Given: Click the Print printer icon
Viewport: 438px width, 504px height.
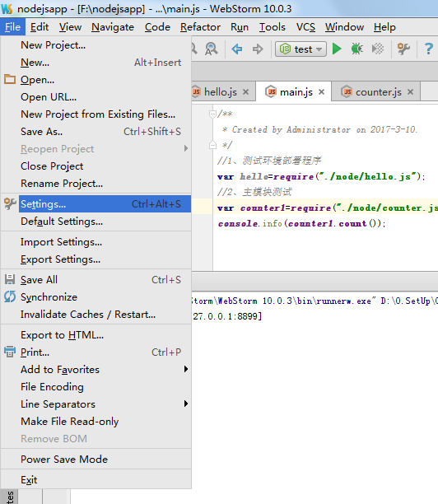Looking at the screenshot, I should pos(10,352).
